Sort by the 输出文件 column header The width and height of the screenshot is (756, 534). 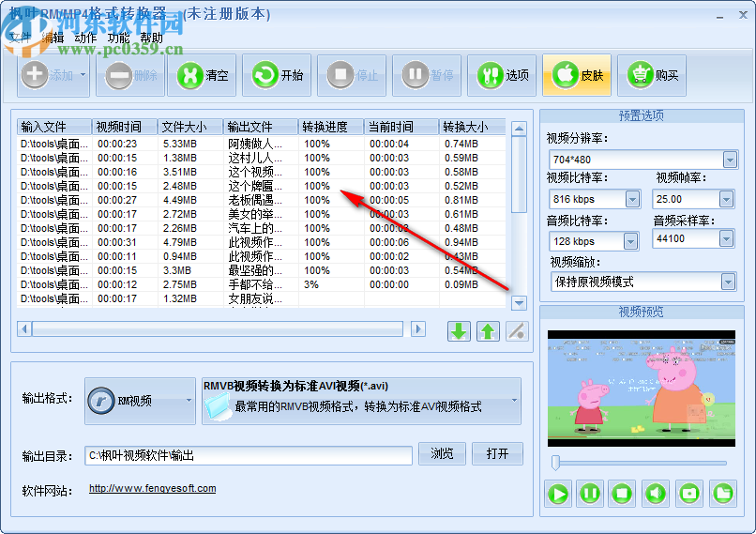pos(261,127)
